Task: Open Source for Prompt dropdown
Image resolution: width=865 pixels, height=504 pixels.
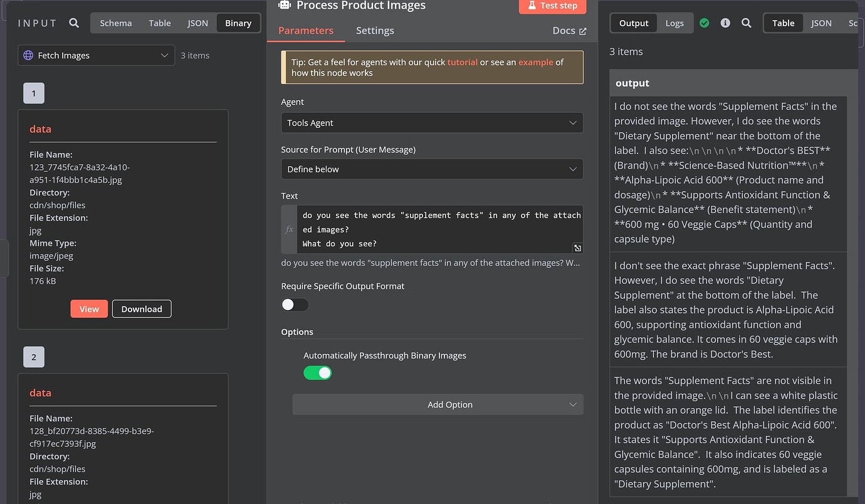Action: pyautogui.click(x=432, y=169)
